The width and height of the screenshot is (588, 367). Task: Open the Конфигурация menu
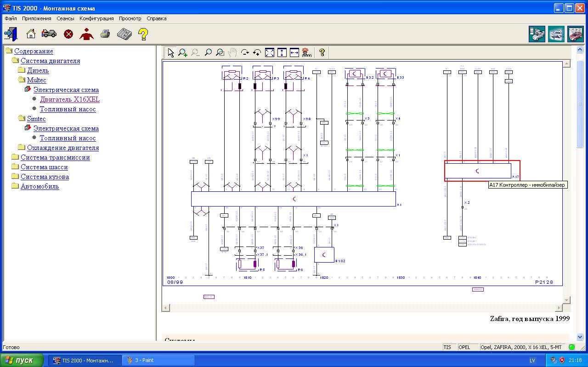coord(96,18)
